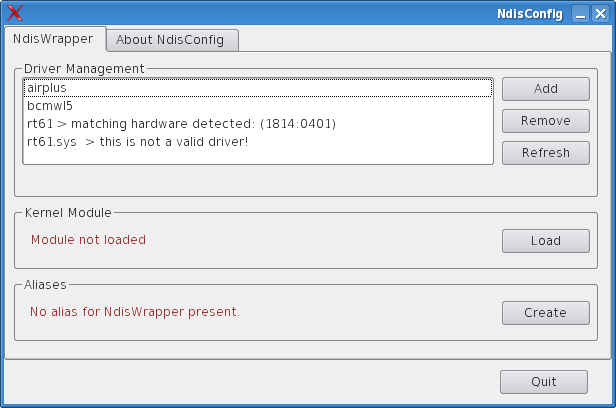
Task: Load the kernel module
Action: coord(546,241)
